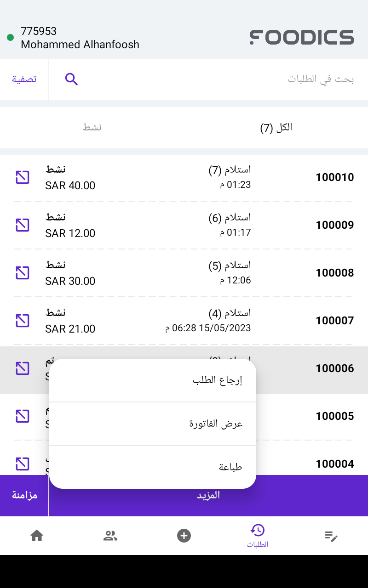Switch to the نشط active orders tab

click(92, 127)
